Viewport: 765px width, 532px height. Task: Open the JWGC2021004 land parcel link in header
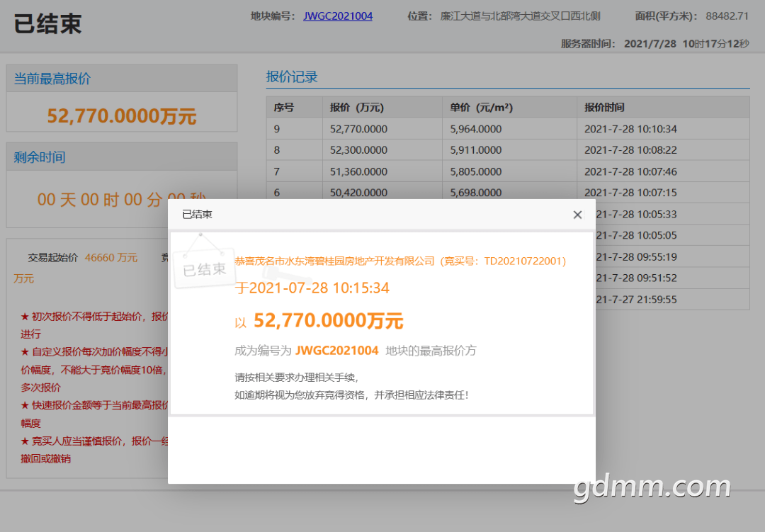338,16
